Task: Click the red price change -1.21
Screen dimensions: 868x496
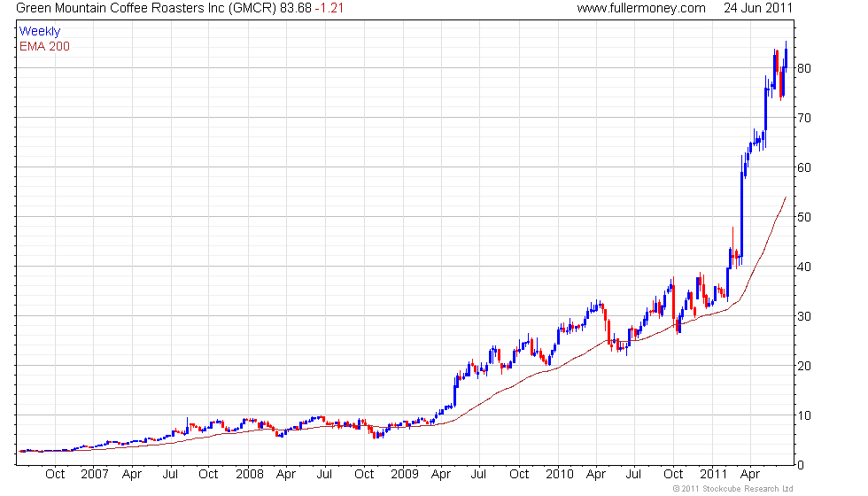Action: [329, 8]
